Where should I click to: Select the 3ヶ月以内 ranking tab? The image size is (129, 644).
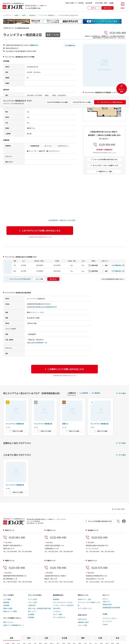[96, 393]
